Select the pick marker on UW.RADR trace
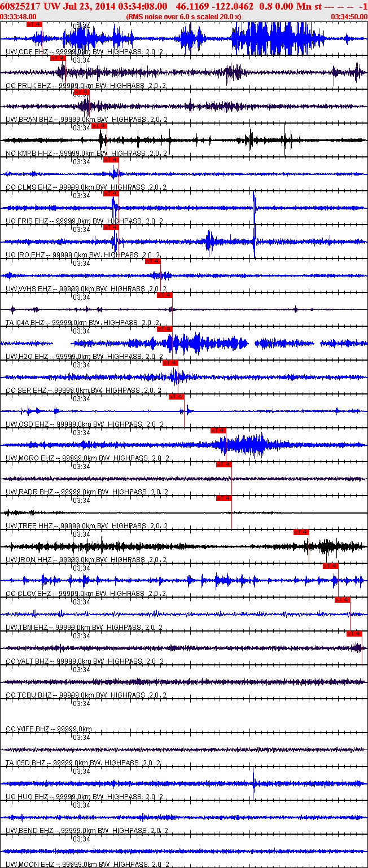368x868 pixels. pyautogui.click(x=224, y=464)
